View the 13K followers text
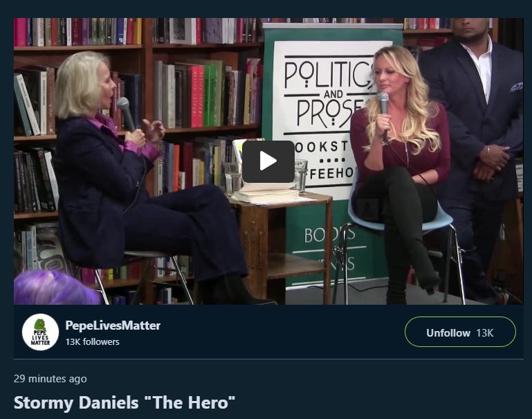Screen dimensions: 532x419 pyautogui.click(x=92, y=341)
